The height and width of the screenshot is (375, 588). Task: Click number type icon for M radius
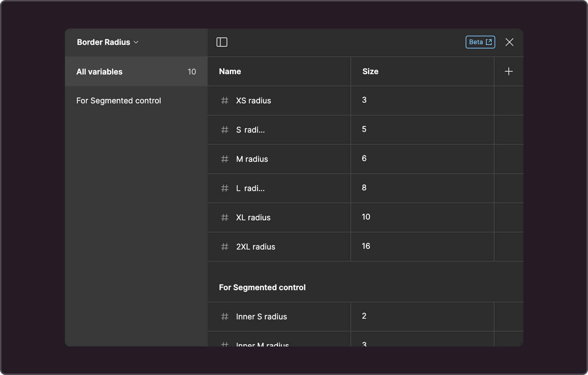225,159
